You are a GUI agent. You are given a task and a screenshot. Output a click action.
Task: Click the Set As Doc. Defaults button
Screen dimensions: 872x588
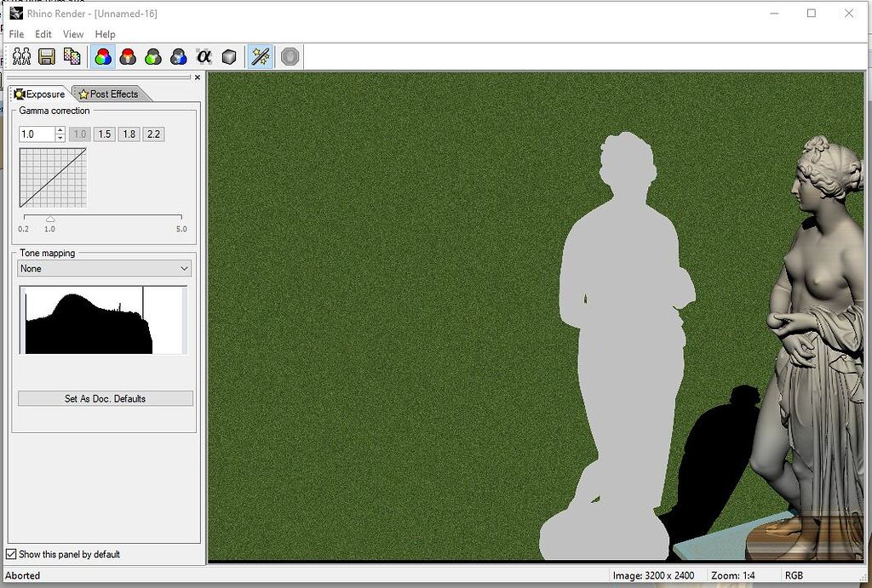tap(104, 398)
